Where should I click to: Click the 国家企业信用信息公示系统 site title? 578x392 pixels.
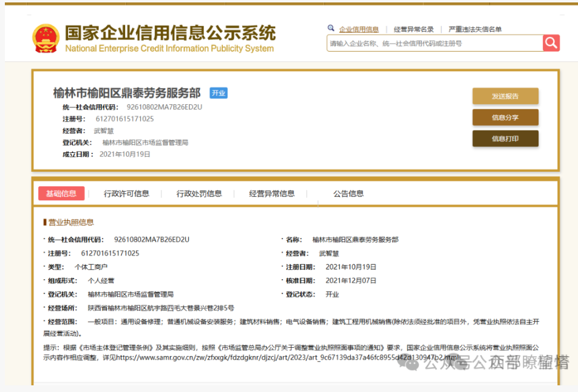pos(170,33)
